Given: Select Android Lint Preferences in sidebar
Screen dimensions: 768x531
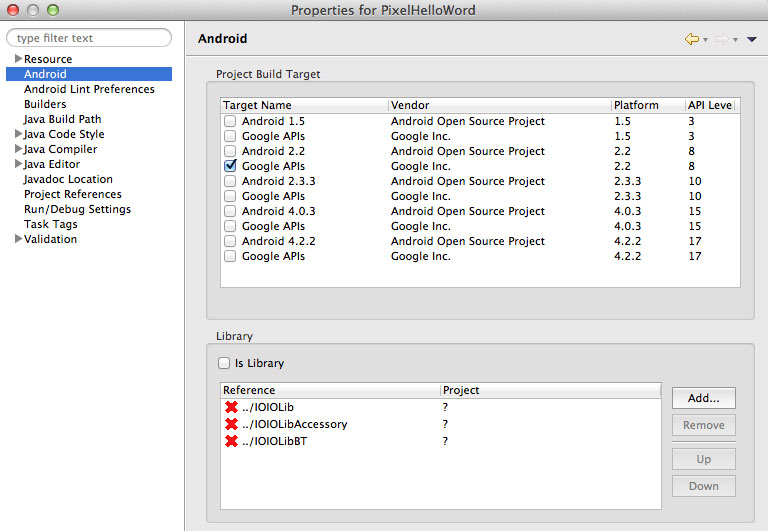Looking at the screenshot, I should click(89, 89).
